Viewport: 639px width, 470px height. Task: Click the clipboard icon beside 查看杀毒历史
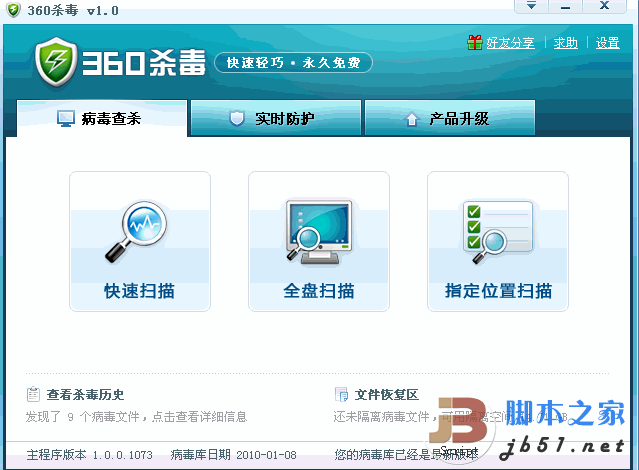(x=33, y=394)
